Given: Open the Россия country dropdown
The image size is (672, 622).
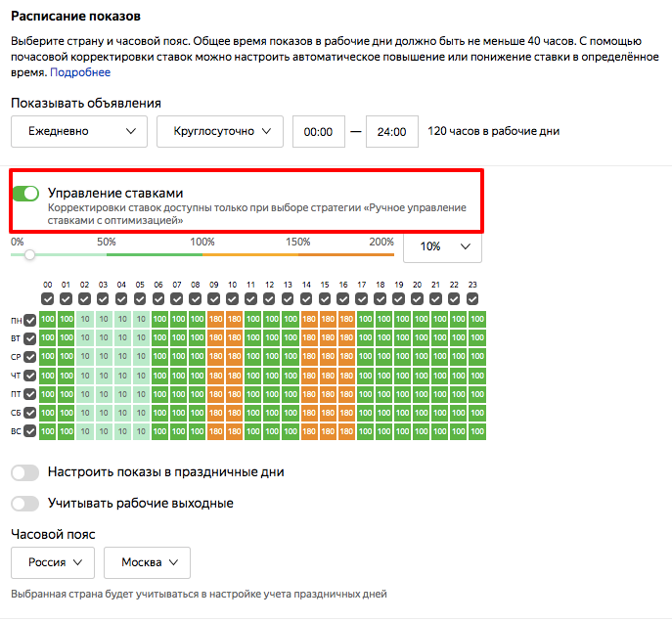Looking at the screenshot, I should (x=53, y=562).
